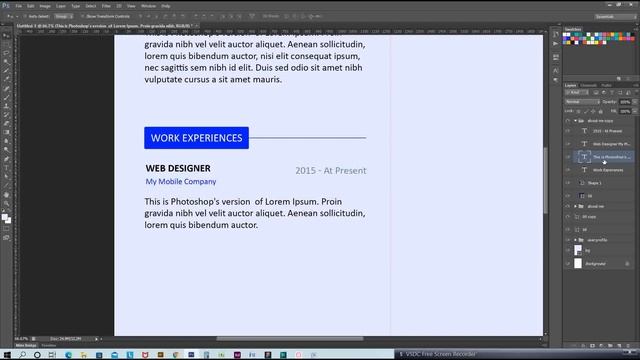Viewport: 640px width, 360px height.
Task: Open the Window menu
Action: click(149, 6)
